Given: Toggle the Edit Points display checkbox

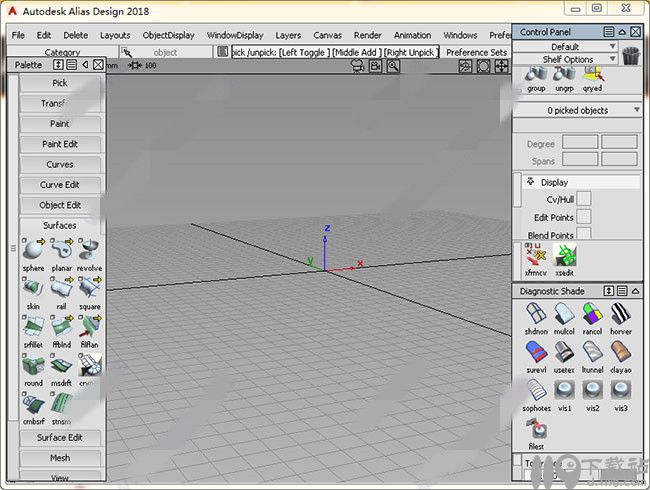Looking at the screenshot, I should point(584,217).
